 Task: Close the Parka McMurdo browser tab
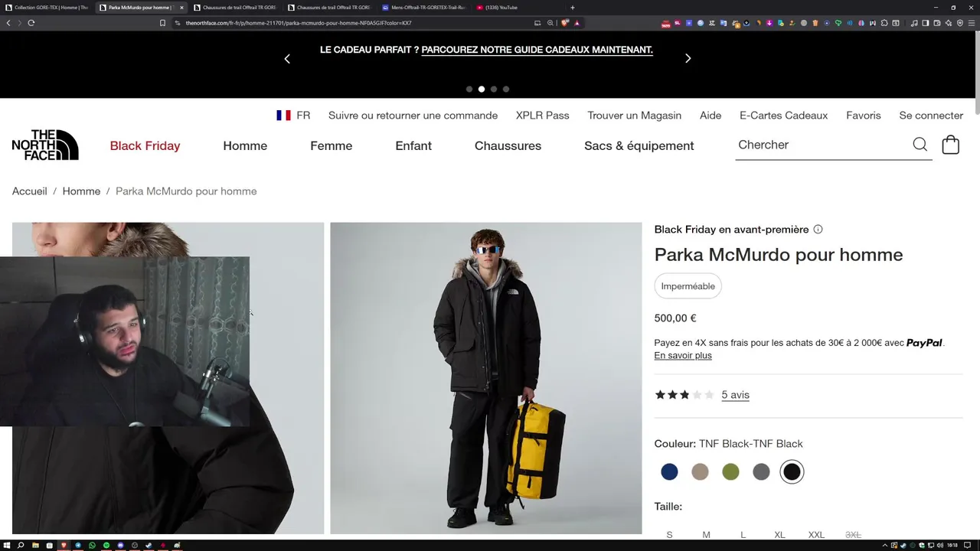click(x=181, y=8)
